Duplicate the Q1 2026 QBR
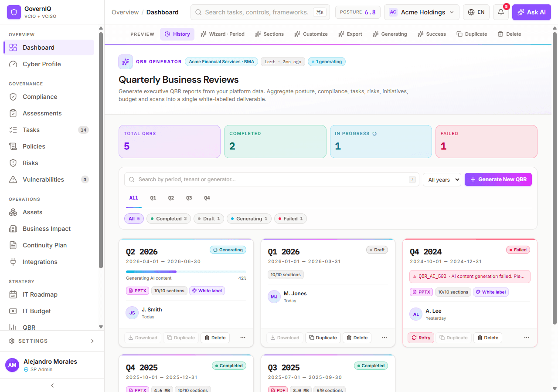Screen dimensions: 558x392 click(323, 338)
